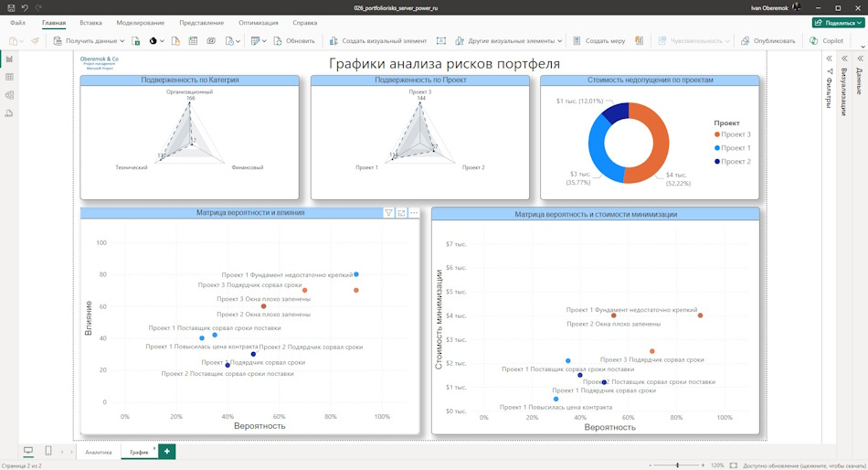Open the OneLake hub dropdown arrow

pyautogui.click(x=162, y=41)
